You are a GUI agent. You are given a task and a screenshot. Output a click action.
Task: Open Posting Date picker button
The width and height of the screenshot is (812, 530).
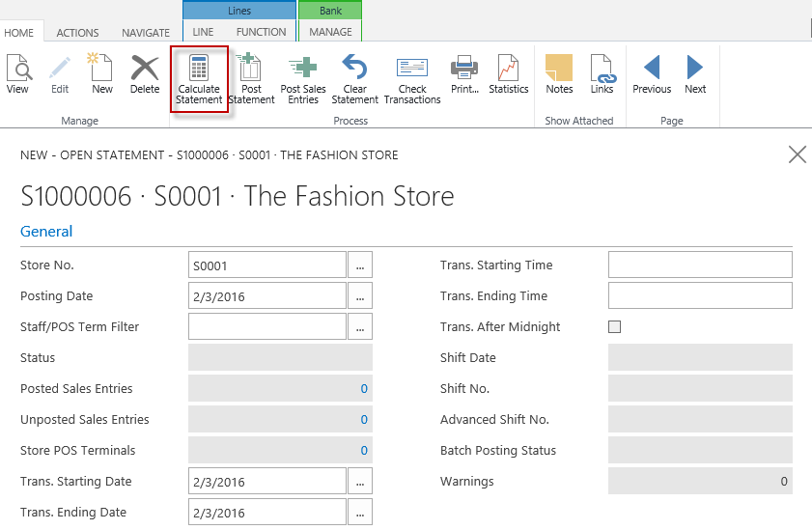pyautogui.click(x=359, y=296)
